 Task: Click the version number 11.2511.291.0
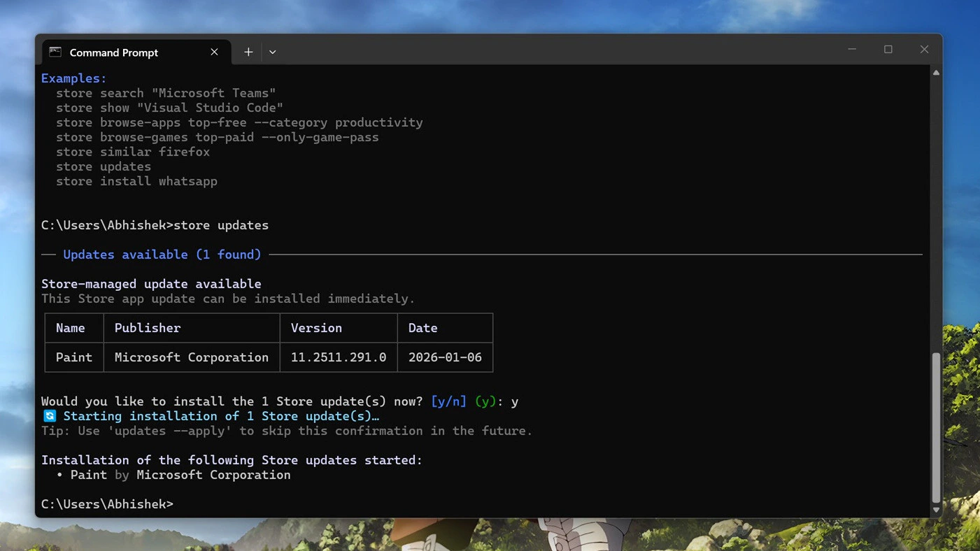tap(339, 357)
